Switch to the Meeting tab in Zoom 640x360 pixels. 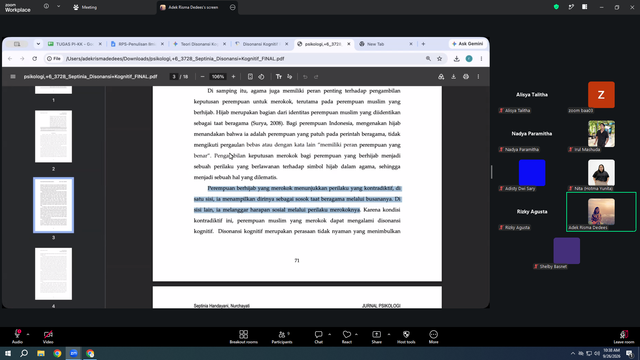[x=85, y=7]
